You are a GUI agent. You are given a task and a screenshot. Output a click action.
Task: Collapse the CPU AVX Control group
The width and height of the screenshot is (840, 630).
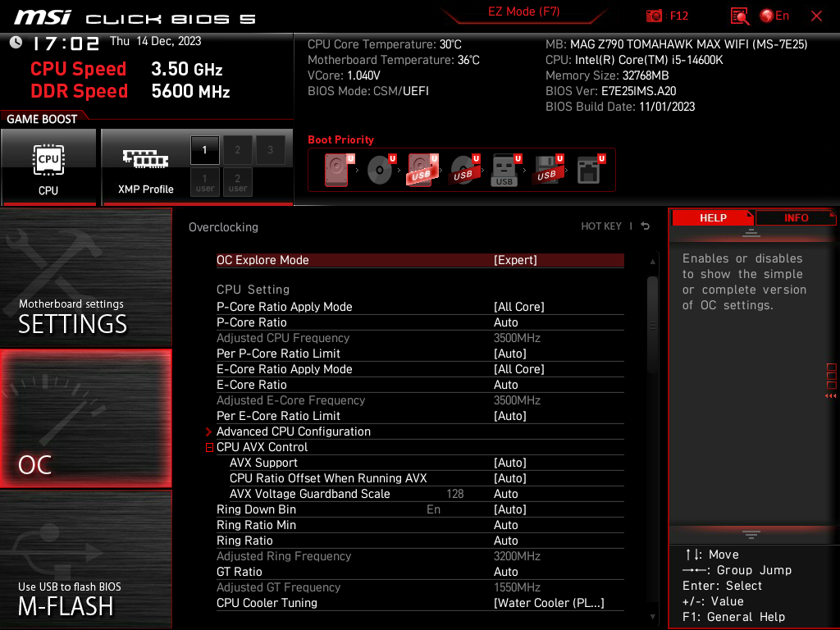tap(209, 447)
